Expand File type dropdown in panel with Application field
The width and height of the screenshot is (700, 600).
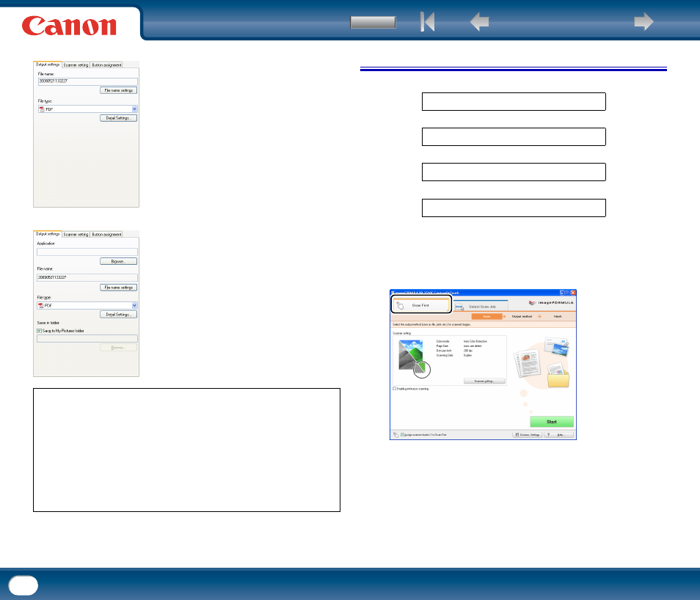point(134,305)
